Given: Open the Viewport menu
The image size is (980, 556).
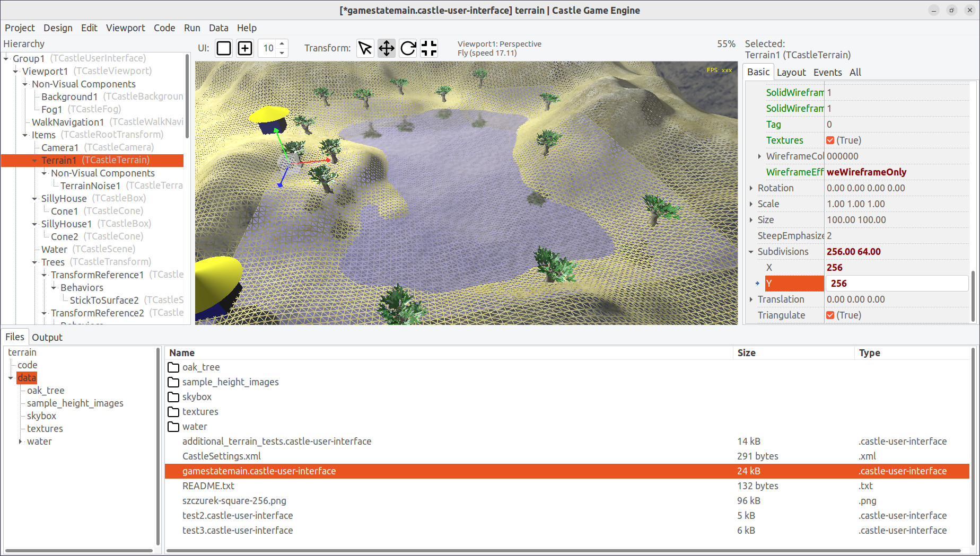Looking at the screenshot, I should pyautogui.click(x=125, y=28).
